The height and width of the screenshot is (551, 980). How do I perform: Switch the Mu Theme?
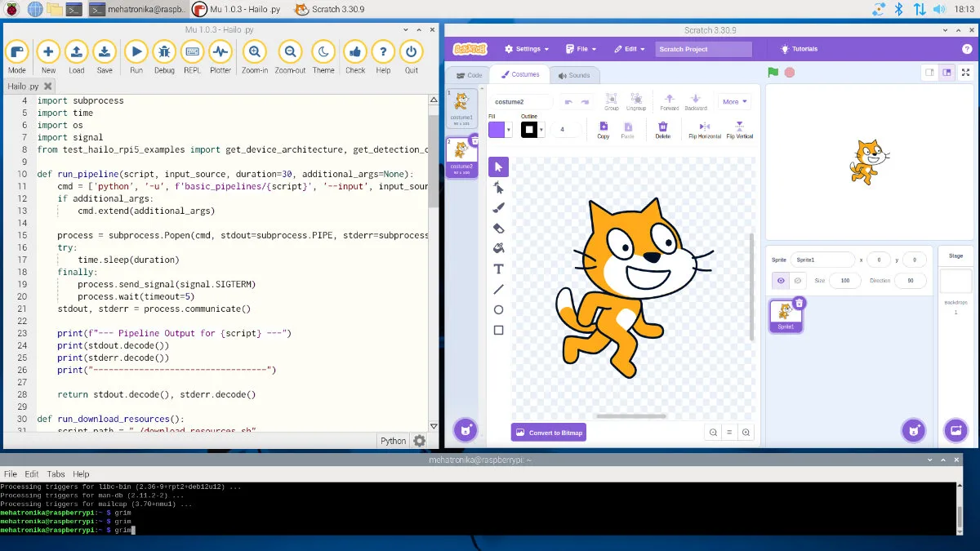point(323,57)
